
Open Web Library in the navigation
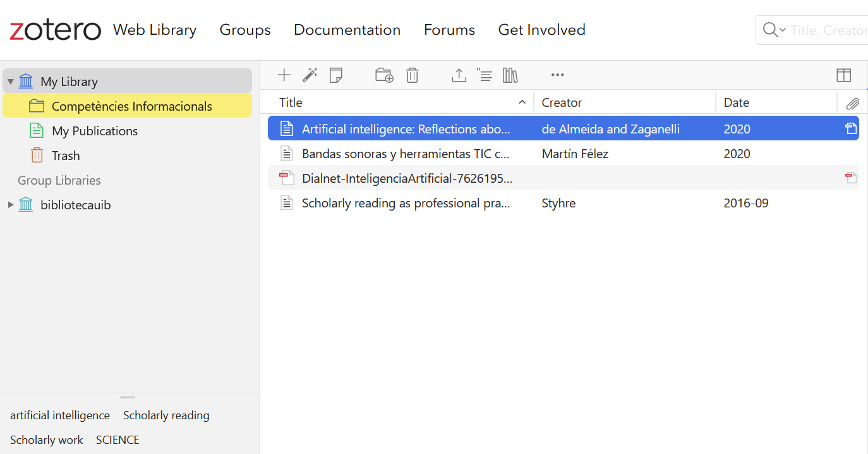click(155, 30)
